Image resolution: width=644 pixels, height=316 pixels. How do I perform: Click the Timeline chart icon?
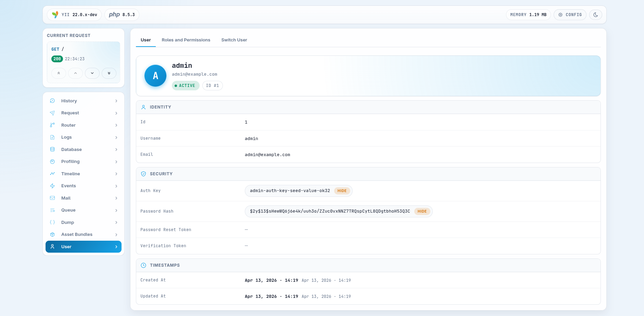(52, 174)
